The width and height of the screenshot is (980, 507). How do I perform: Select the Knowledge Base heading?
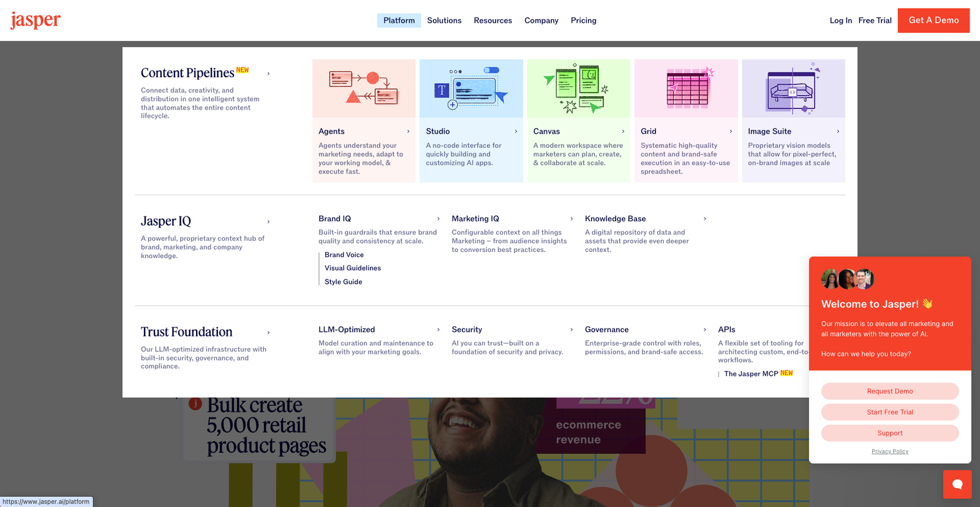[x=615, y=219]
